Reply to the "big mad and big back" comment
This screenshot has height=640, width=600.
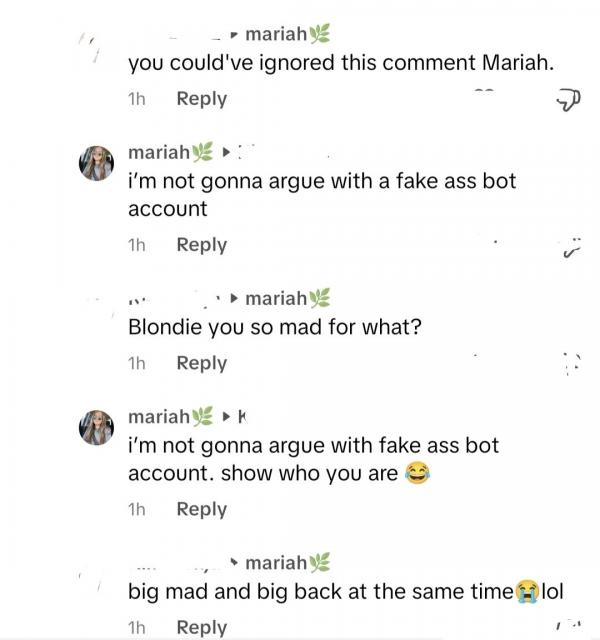(x=201, y=627)
